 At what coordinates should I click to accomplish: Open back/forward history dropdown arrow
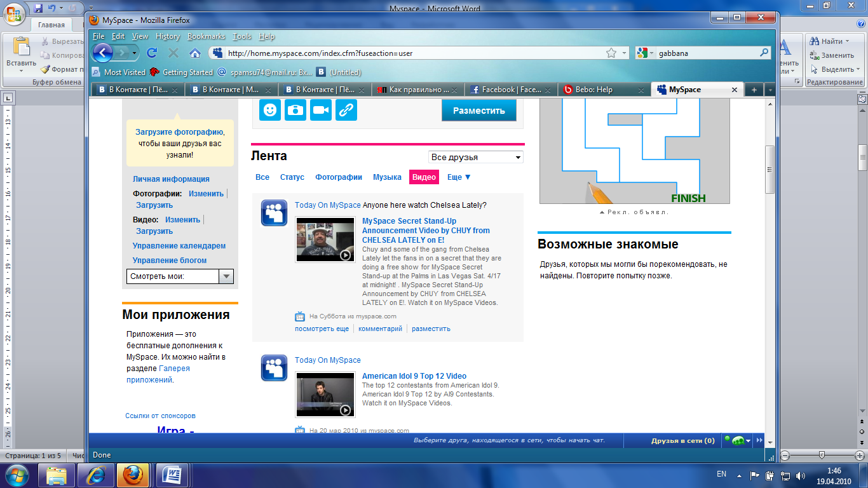134,53
